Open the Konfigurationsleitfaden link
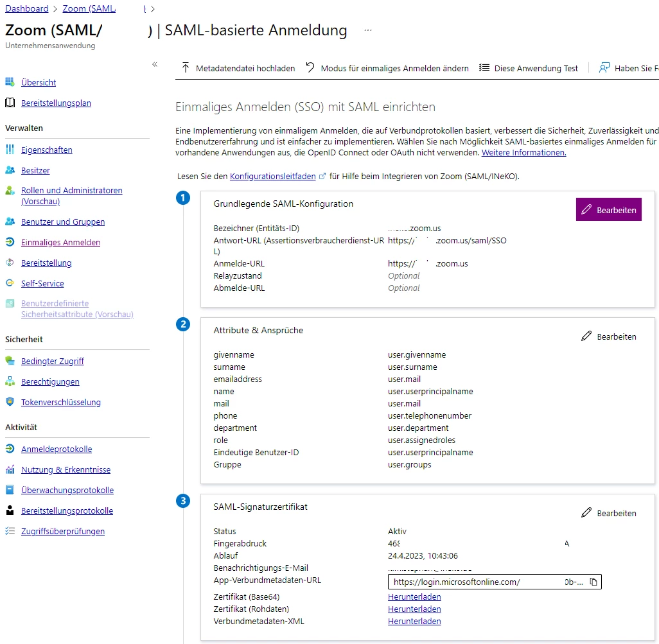The width and height of the screenshot is (659, 644). pyautogui.click(x=273, y=177)
